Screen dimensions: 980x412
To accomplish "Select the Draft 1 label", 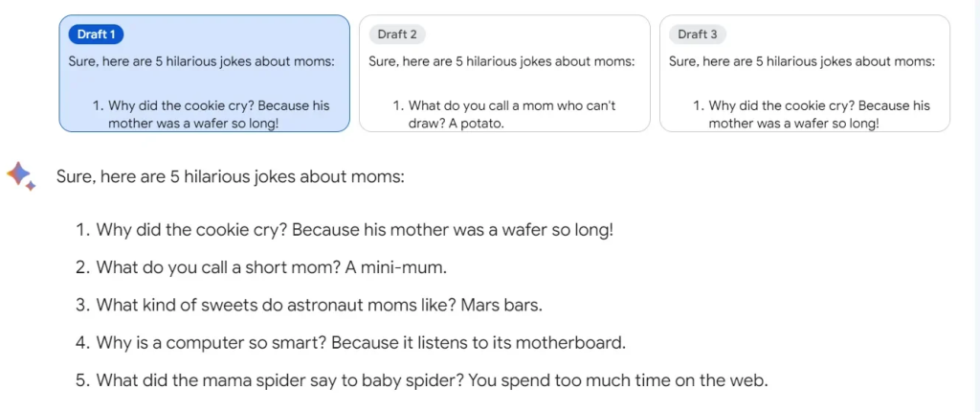I will click(x=96, y=34).
